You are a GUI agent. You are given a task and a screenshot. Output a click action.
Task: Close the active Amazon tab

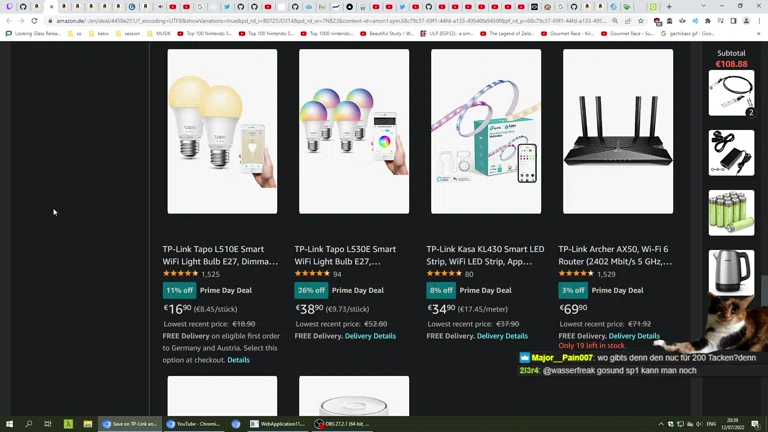tap(51, 7)
